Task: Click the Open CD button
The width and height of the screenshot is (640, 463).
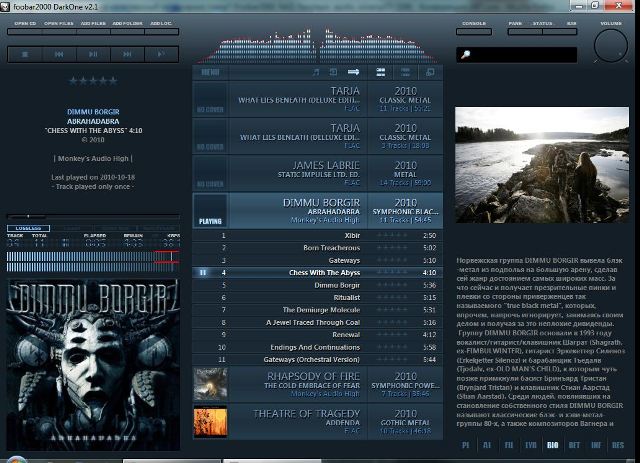Action: (x=25, y=32)
